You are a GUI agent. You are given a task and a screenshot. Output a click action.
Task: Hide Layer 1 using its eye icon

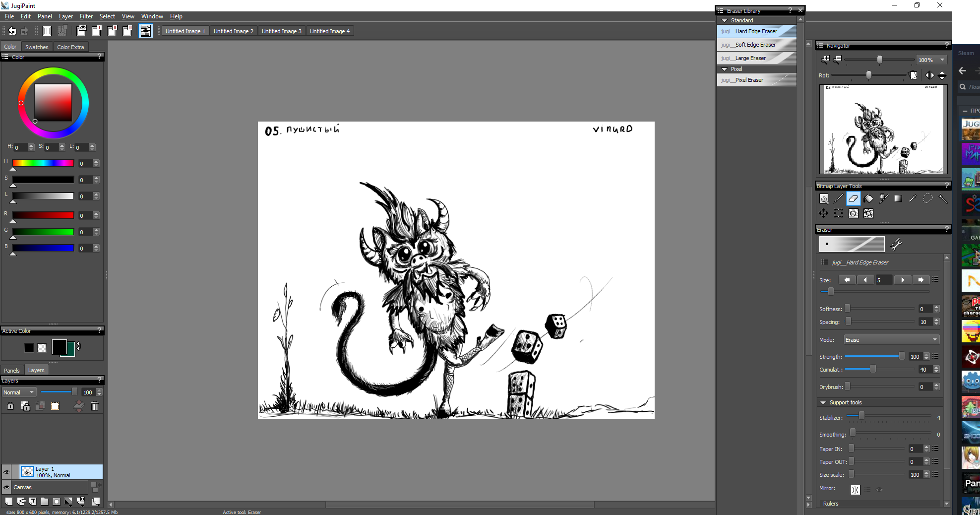[x=6, y=472]
